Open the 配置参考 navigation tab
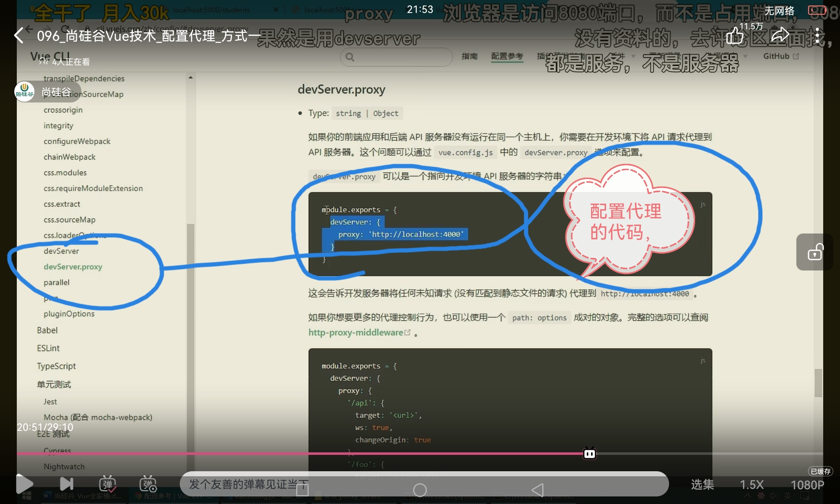This screenshot has height=504, width=840. [x=507, y=56]
